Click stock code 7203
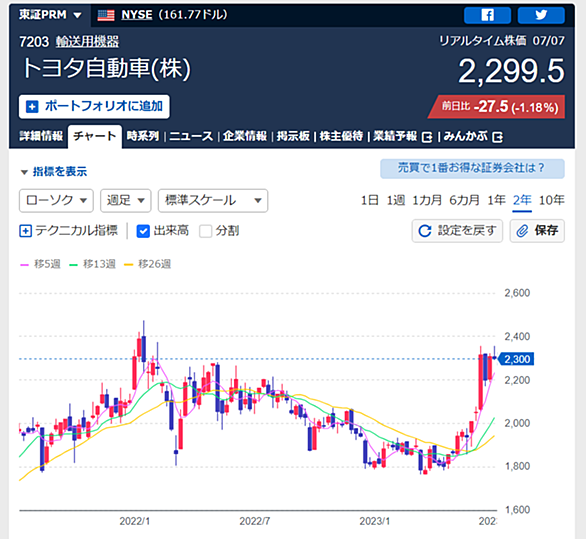Screen dimensions: 586x539 pos(34,41)
